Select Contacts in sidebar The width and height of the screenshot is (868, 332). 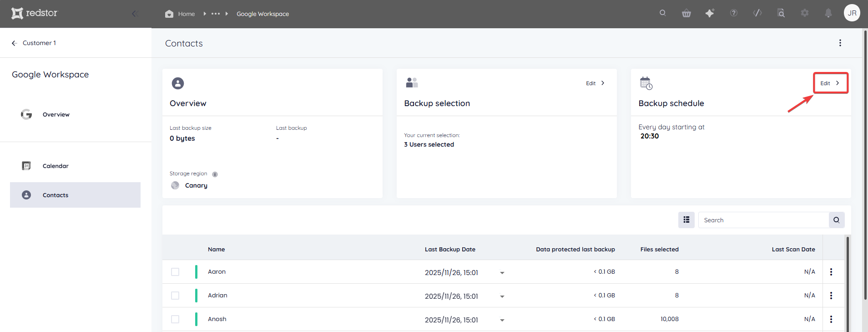click(75, 195)
